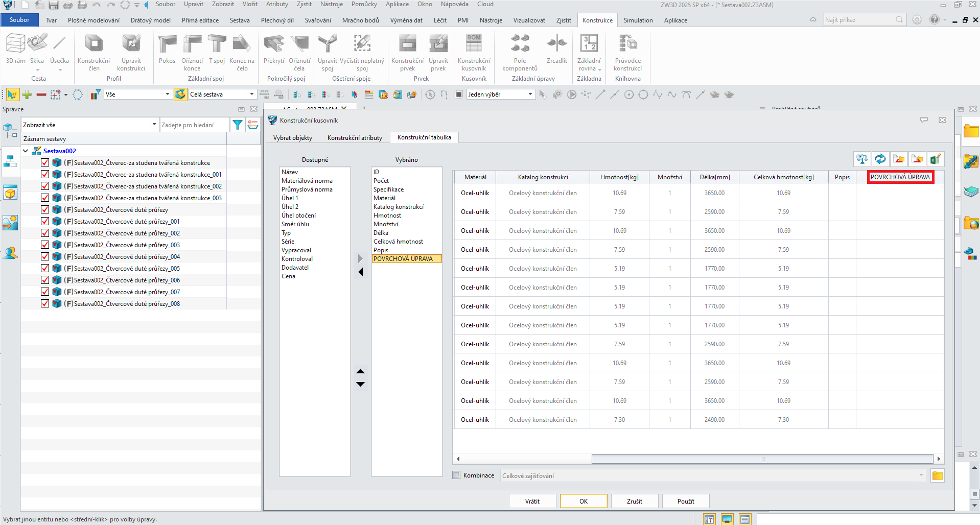
Task: Collapse the Sestava002 tree node
Action: pyautogui.click(x=26, y=151)
